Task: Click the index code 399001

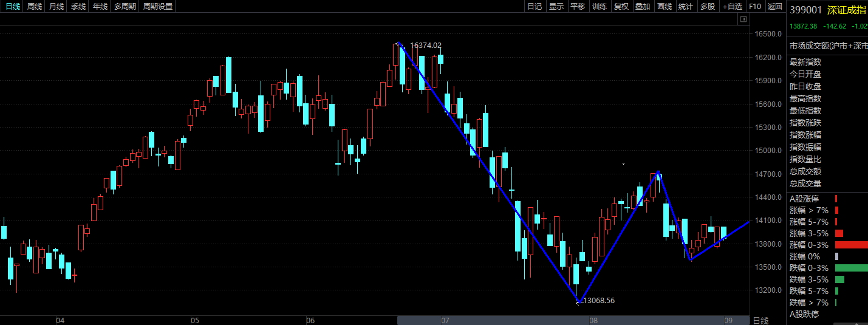Action: (806, 10)
